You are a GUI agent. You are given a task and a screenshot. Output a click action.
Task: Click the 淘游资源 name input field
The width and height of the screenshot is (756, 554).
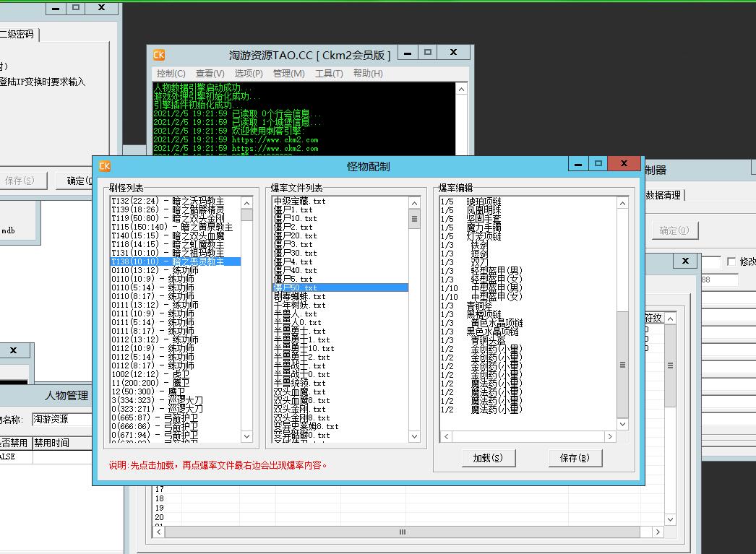[61, 419]
